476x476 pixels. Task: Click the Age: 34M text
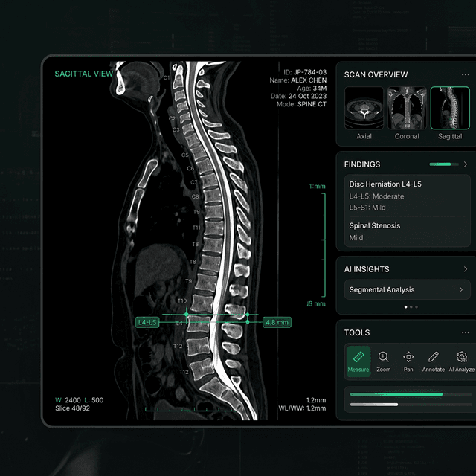312,89
